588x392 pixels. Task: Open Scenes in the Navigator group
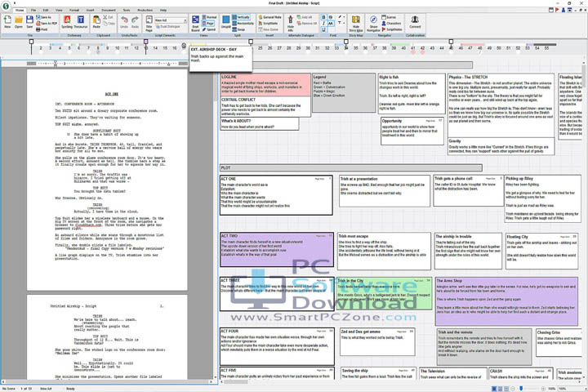pyautogui.click(x=389, y=17)
